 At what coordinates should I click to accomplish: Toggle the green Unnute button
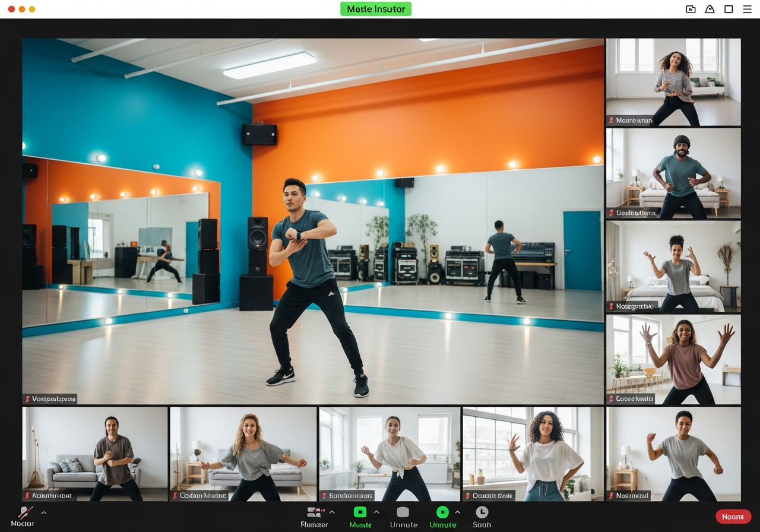pyautogui.click(x=442, y=512)
